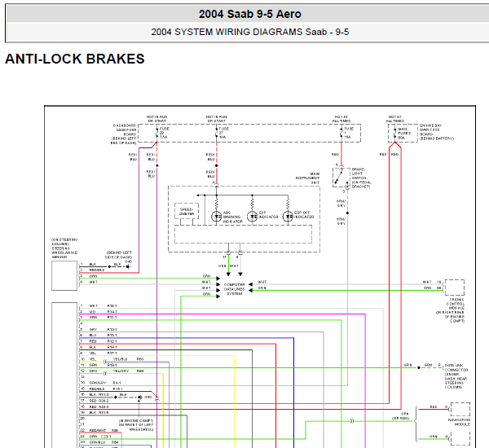Viewport: 489px width, 448px height.
Task: Click the engine control module connector box
Action: tap(455, 288)
